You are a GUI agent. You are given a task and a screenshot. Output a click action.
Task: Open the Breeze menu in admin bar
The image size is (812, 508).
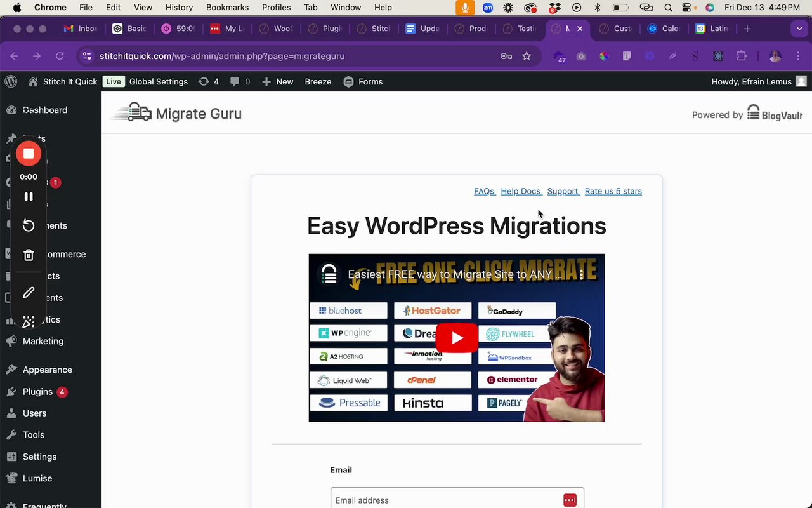click(318, 81)
